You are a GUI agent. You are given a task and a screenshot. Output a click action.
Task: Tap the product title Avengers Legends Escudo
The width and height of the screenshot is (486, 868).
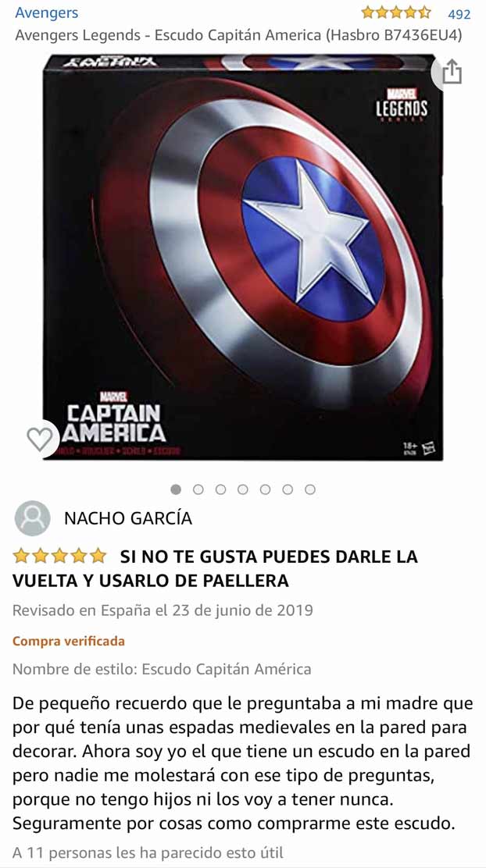(x=238, y=35)
